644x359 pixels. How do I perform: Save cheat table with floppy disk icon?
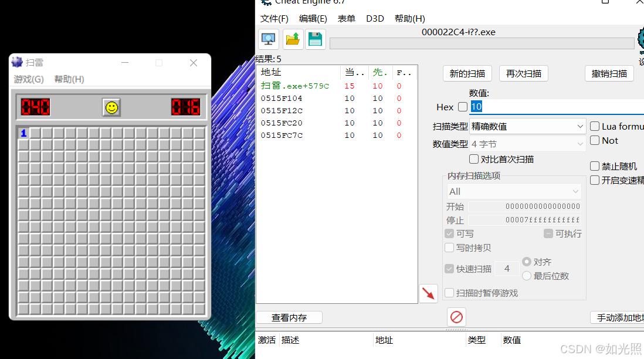pyautogui.click(x=315, y=39)
